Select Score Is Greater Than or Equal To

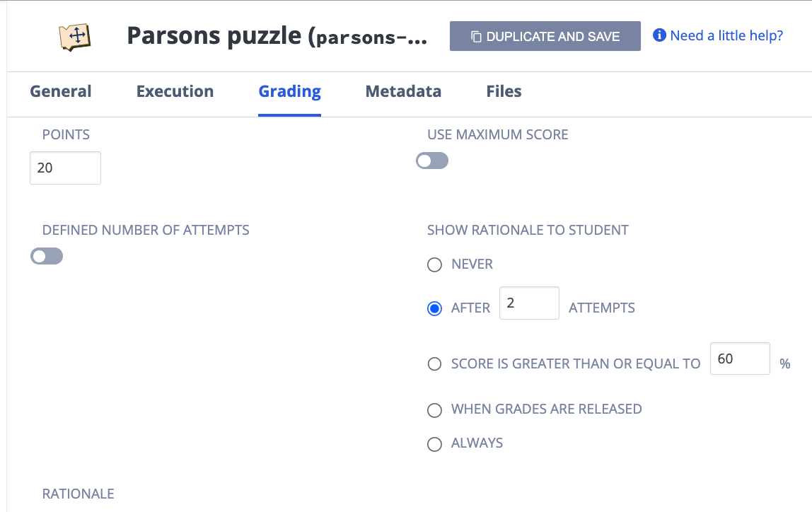tap(434, 364)
